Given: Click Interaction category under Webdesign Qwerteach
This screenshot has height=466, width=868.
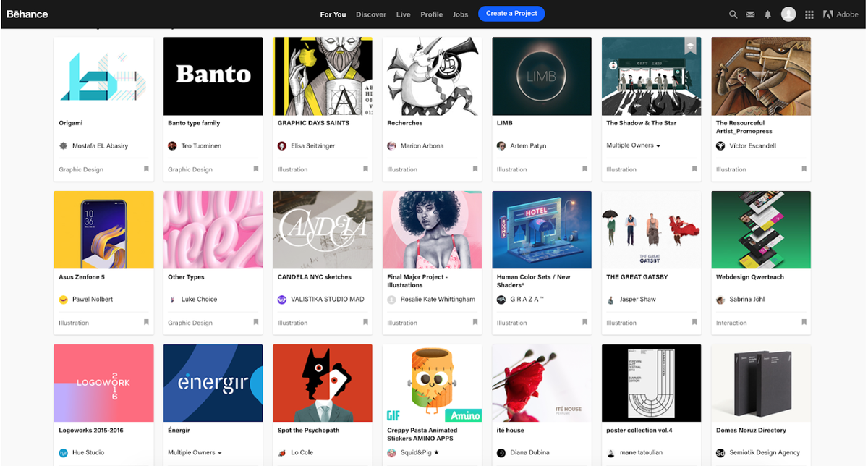Looking at the screenshot, I should point(731,323).
